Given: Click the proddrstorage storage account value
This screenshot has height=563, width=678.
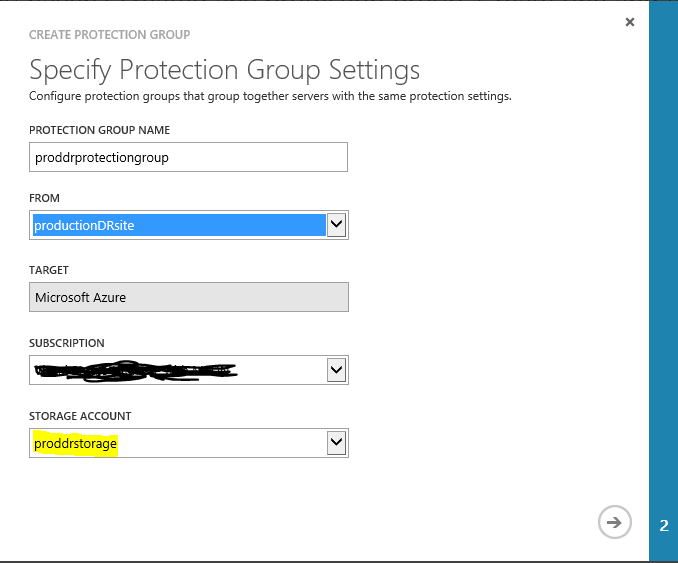Looking at the screenshot, I should tap(76, 443).
